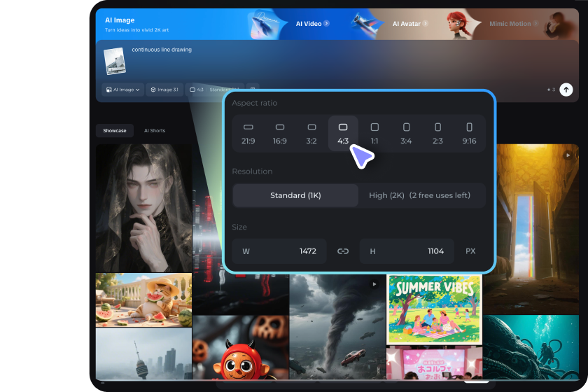The width and height of the screenshot is (588, 392).
Task: Choose the 3:2 aspect ratio option
Action: [311, 134]
